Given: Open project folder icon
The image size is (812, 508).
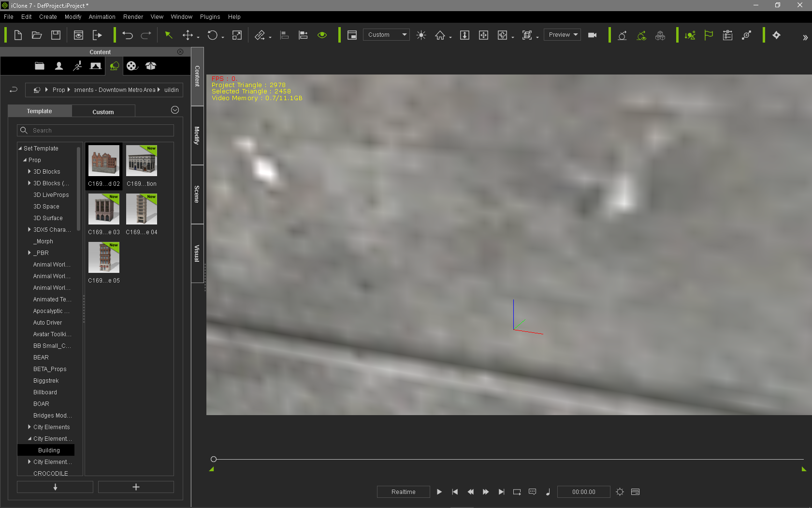Looking at the screenshot, I should (37, 35).
